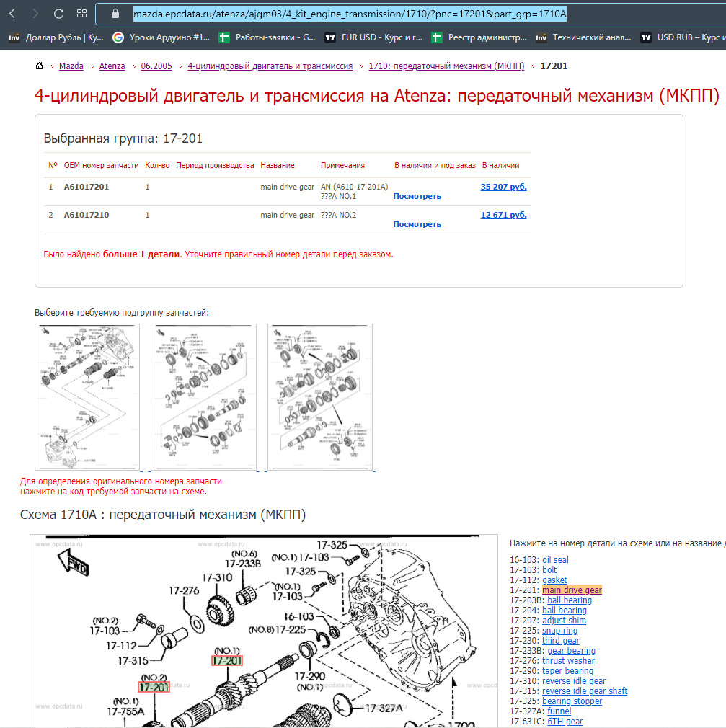Image resolution: width=726 pixels, height=728 pixels.
Task: Open the speed dial grid icon
Action: point(81,14)
